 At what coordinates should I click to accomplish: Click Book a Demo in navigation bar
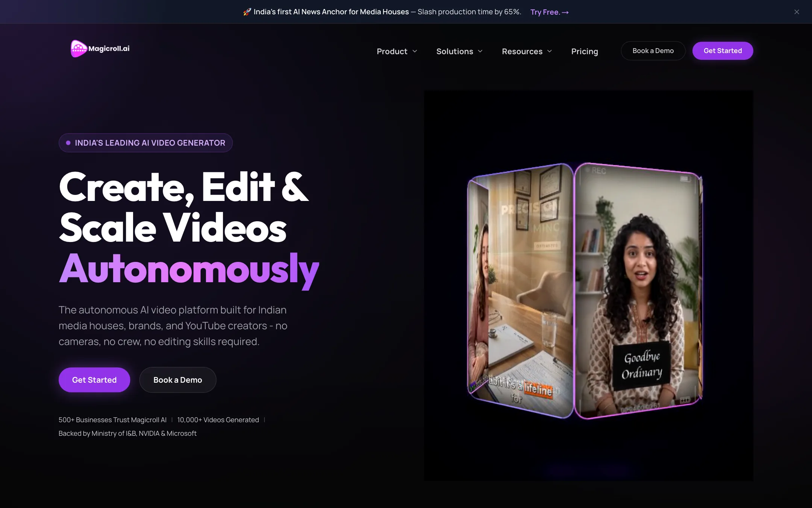[x=653, y=51]
